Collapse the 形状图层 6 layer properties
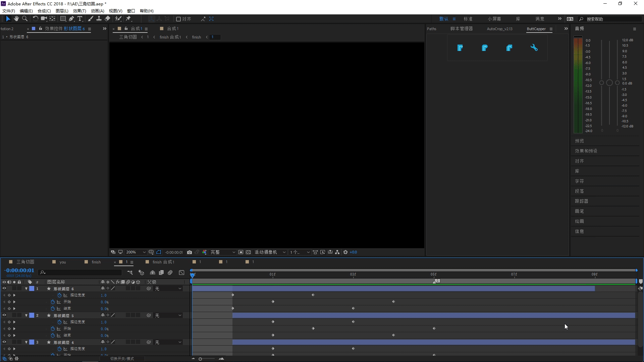The height and width of the screenshot is (362, 644). (26, 289)
